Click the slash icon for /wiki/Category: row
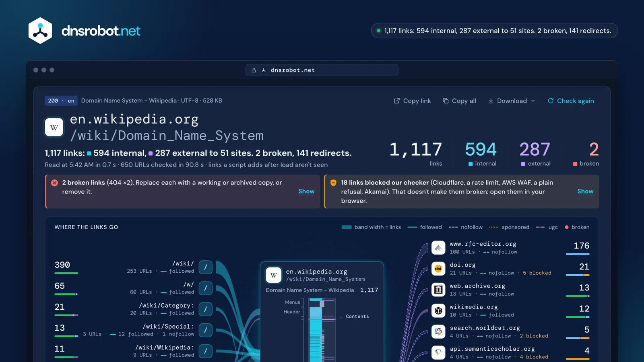Viewport: 644px width, 362px height. point(206,309)
